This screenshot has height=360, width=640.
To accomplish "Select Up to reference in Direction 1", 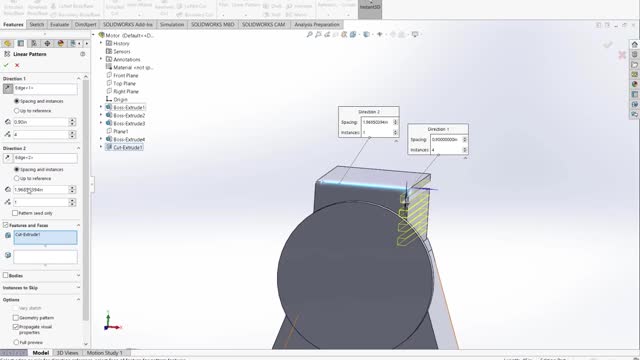I will coord(16,111).
